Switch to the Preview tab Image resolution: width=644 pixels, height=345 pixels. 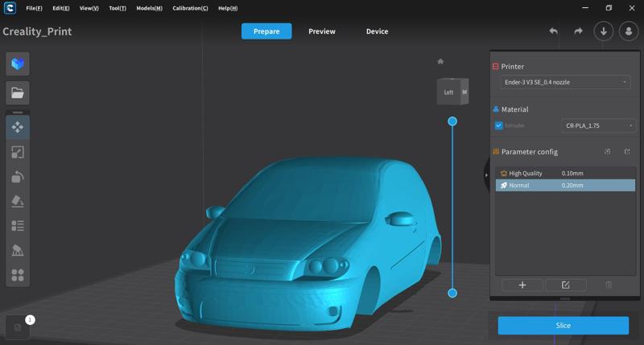(322, 31)
